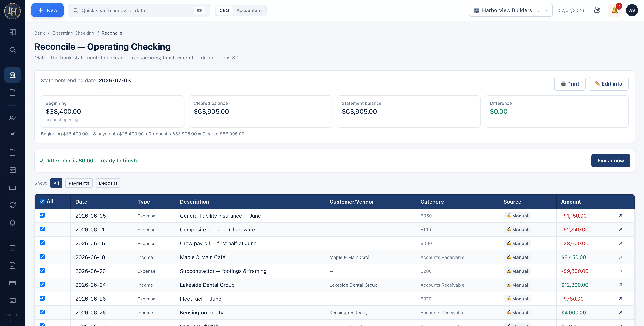Open Subcontractor footings transaction arrow icon

point(620,271)
